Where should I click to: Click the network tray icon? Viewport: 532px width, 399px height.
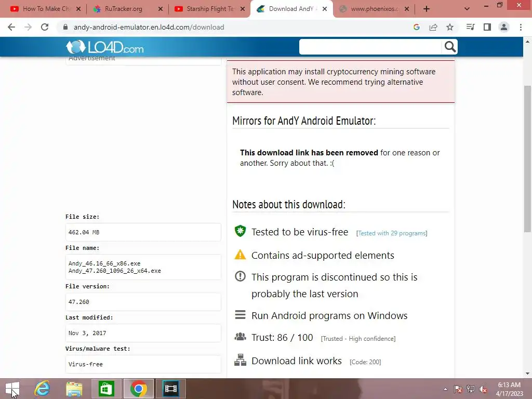pyautogui.click(x=471, y=390)
